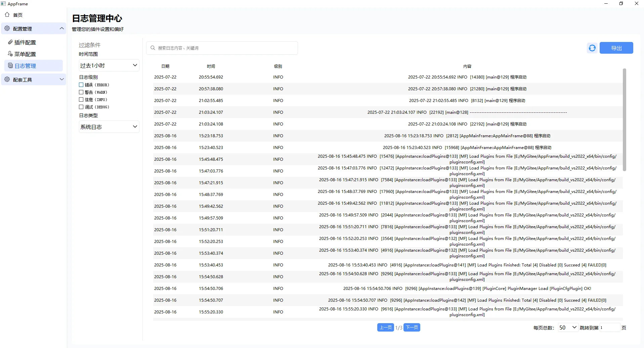Refresh the log list
The image size is (644, 348).
[592, 48]
